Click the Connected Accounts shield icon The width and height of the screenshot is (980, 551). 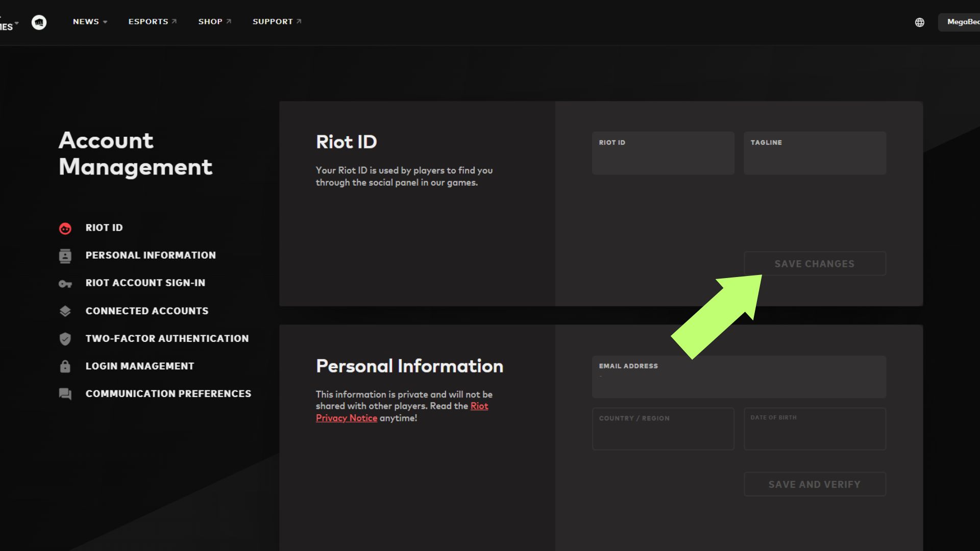click(65, 311)
